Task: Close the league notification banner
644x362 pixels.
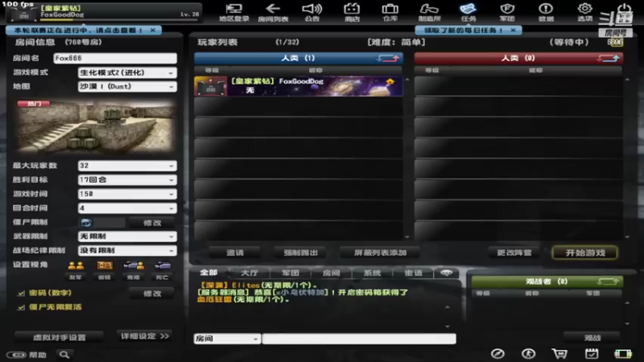Action: (x=153, y=31)
